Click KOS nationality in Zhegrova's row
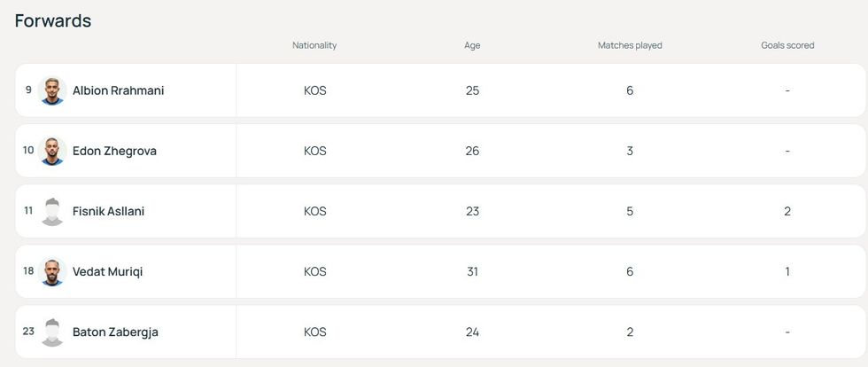The width and height of the screenshot is (868, 367). pyautogui.click(x=315, y=151)
